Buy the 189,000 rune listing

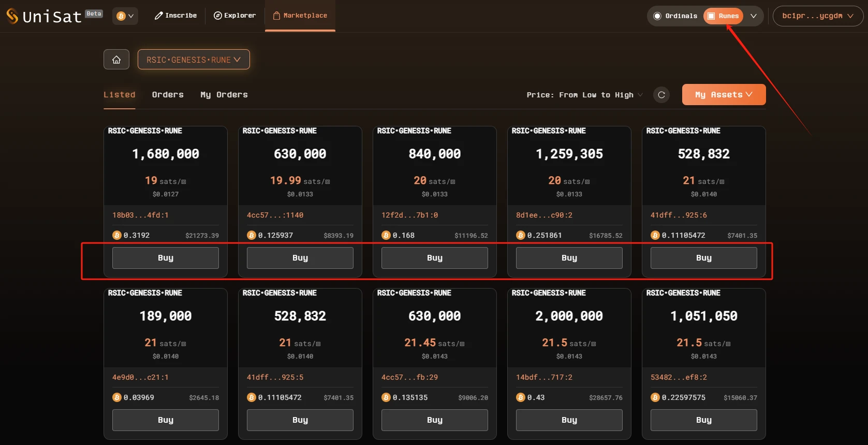tap(166, 420)
